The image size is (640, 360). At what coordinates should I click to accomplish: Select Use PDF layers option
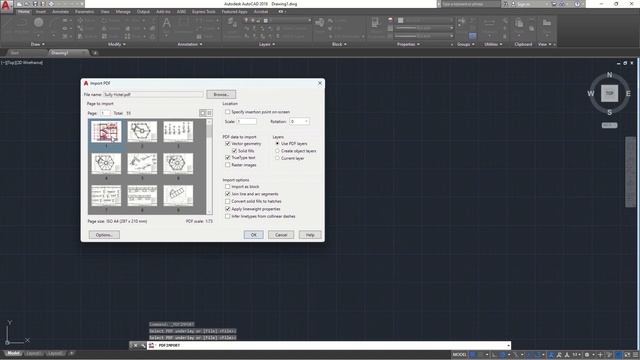tap(278, 144)
